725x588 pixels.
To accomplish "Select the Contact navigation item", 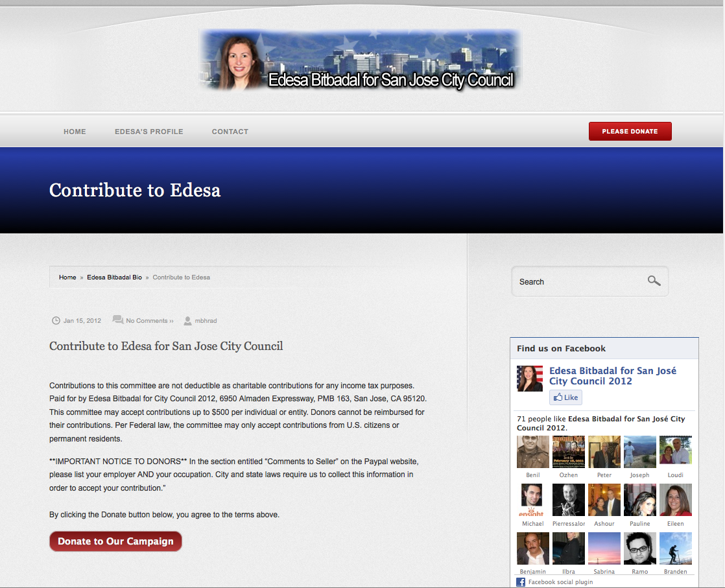I will 230,132.
